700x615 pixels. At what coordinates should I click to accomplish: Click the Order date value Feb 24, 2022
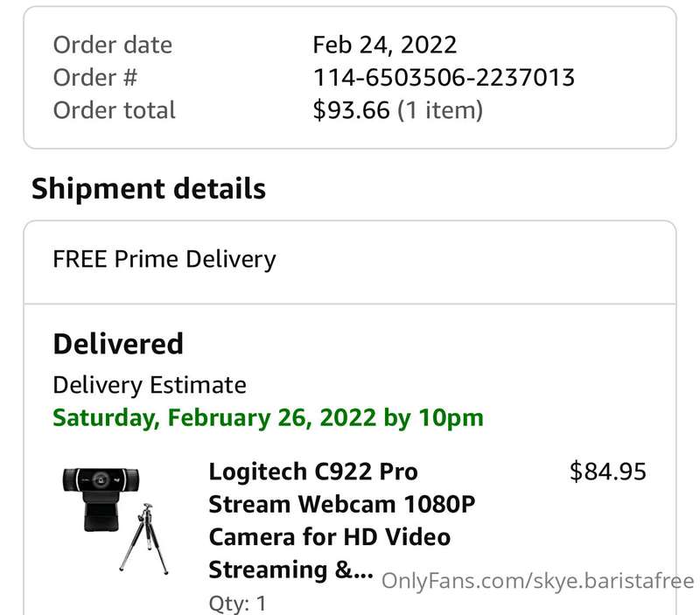coord(384,45)
